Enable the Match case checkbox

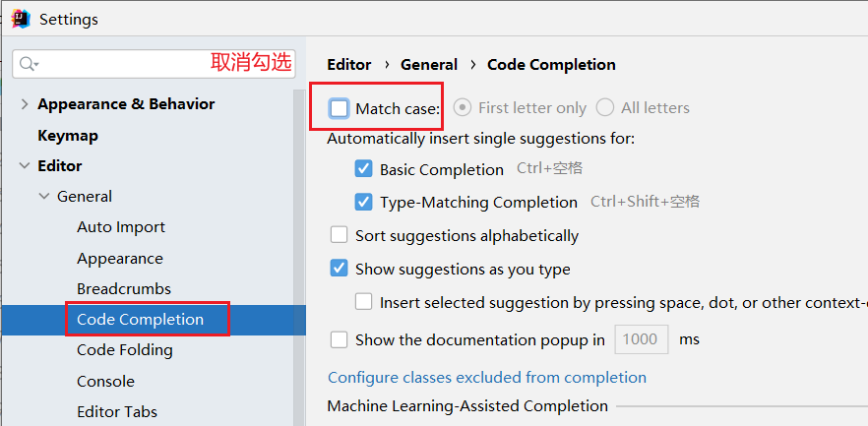coord(340,108)
